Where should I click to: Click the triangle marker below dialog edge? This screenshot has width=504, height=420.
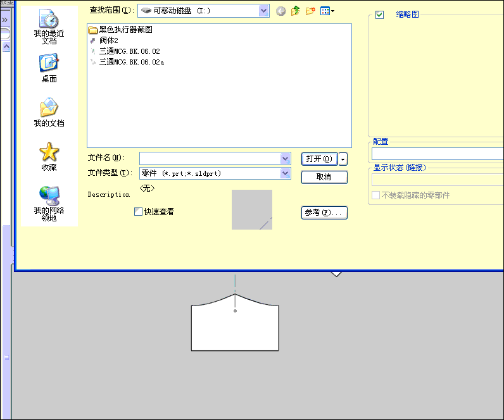tap(336, 274)
